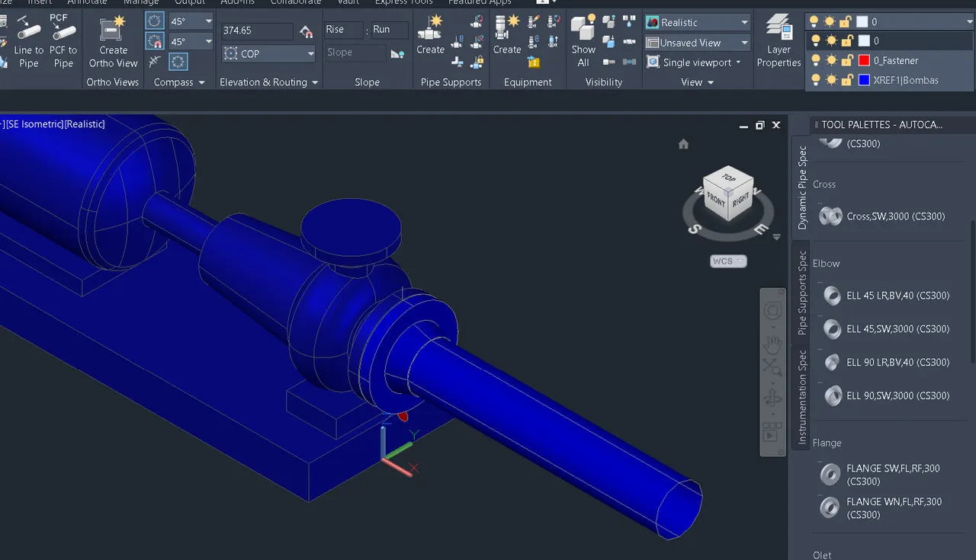Create a pipe support
This screenshot has width=976, height=560.
coord(430,36)
